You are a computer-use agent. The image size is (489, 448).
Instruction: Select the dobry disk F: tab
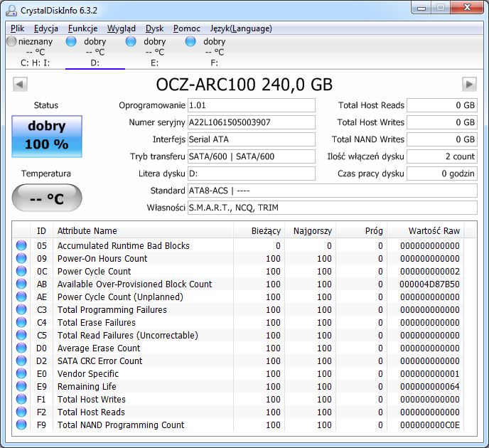[x=214, y=52]
